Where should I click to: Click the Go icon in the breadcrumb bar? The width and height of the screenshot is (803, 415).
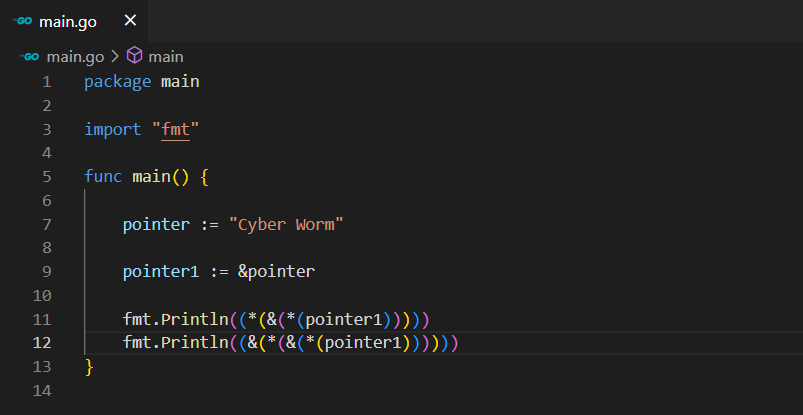[x=30, y=57]
